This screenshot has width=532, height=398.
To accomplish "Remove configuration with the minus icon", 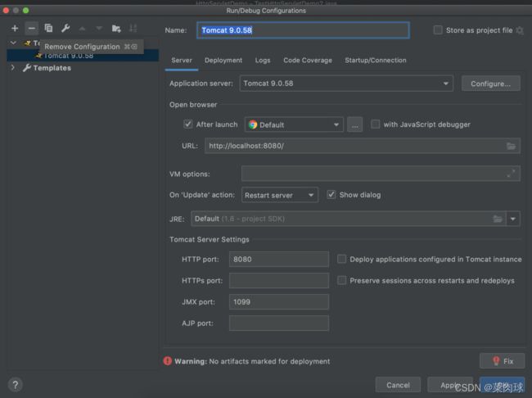I will (x=32, y=28).
